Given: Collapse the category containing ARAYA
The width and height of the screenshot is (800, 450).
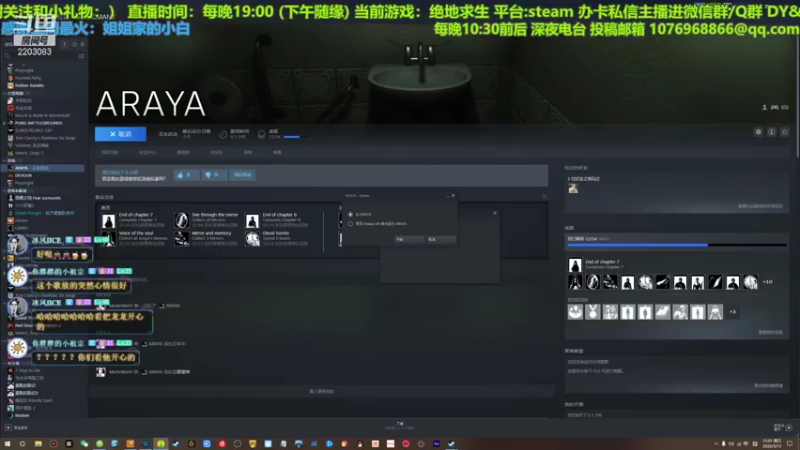Looking at the screenshot, I should [x=5, y=161].
